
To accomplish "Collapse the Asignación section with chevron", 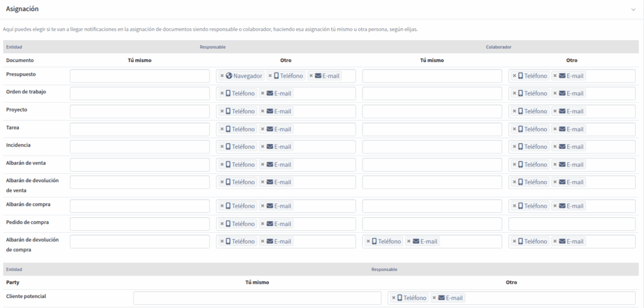I will point(633,9).
